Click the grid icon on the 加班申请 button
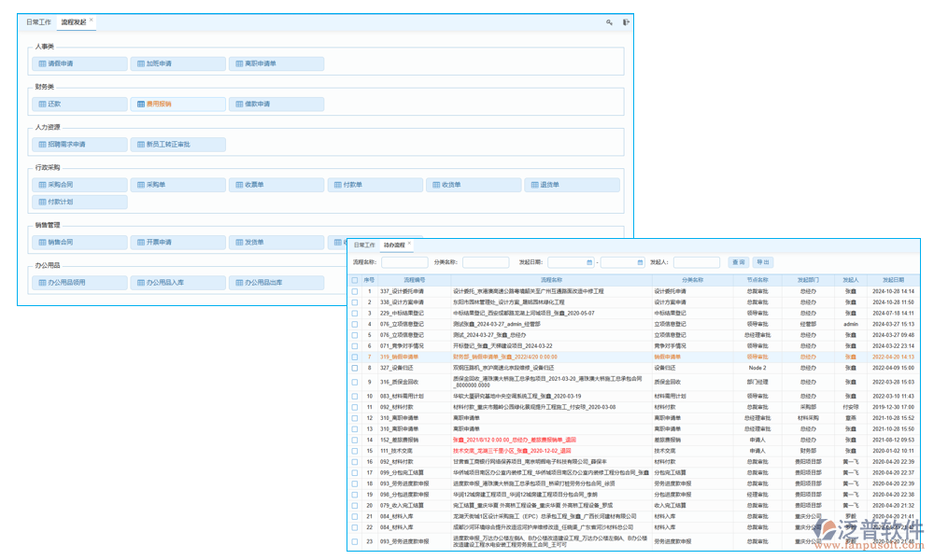 [141, 63]
